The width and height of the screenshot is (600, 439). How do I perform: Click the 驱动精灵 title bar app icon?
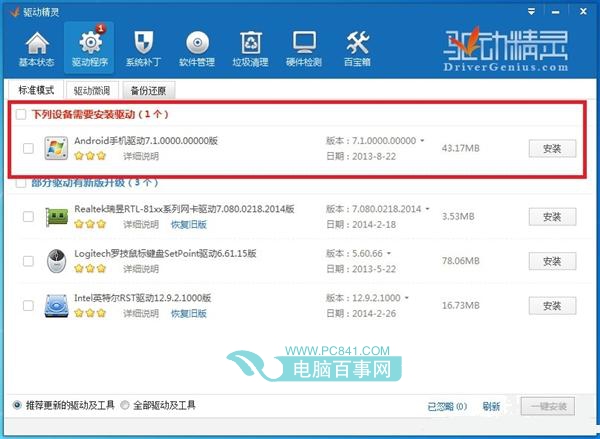[14, 12]
